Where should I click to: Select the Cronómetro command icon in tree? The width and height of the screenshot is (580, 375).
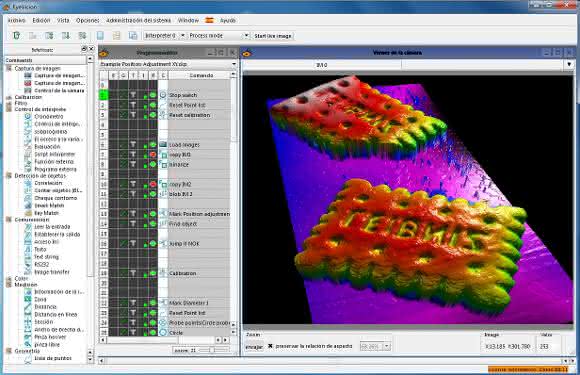(28, 116)
